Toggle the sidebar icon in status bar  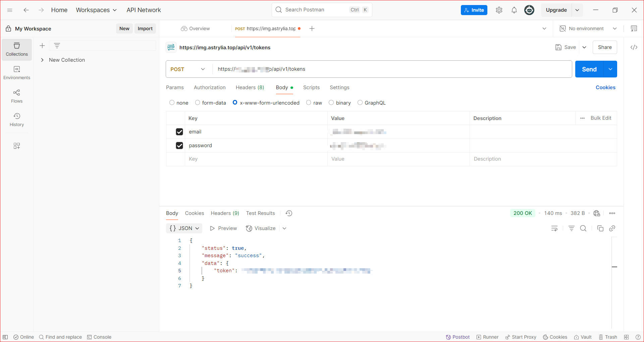point(5,337)
